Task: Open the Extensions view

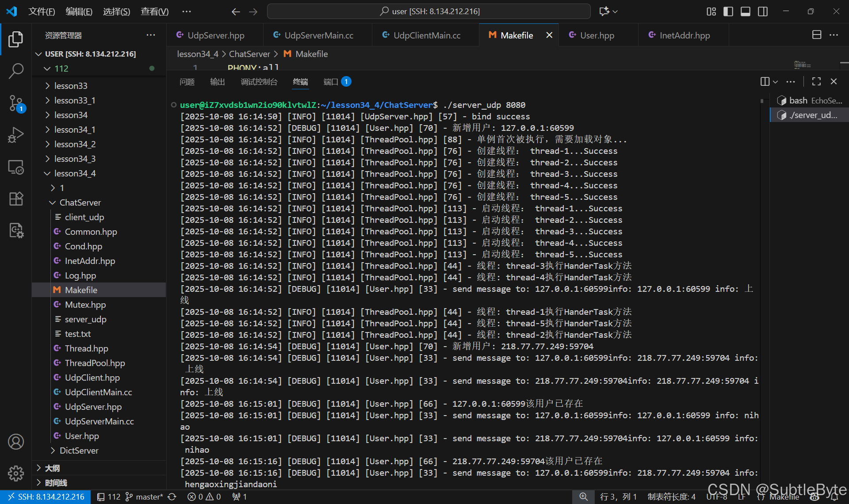Action: 16,199
